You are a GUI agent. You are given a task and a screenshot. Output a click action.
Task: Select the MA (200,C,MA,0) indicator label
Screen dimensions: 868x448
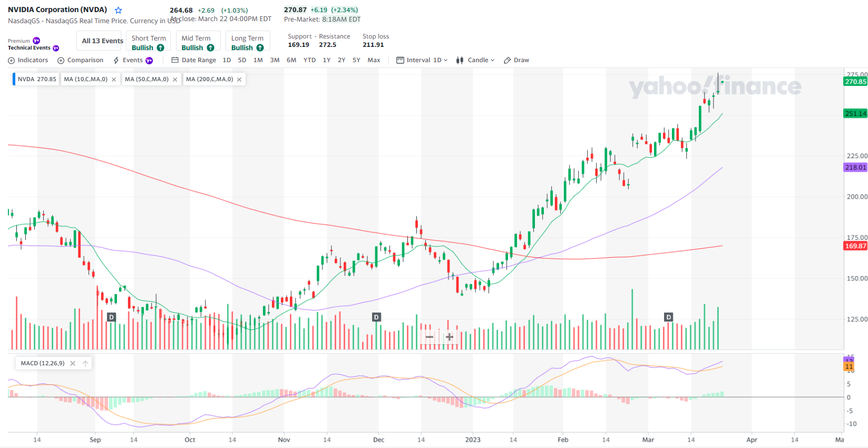209,79
